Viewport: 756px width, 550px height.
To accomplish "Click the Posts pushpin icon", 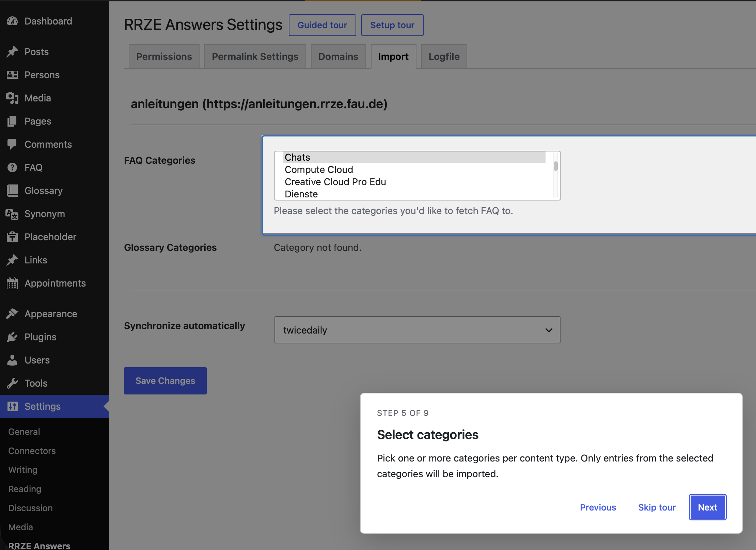I will coord(12,52).
